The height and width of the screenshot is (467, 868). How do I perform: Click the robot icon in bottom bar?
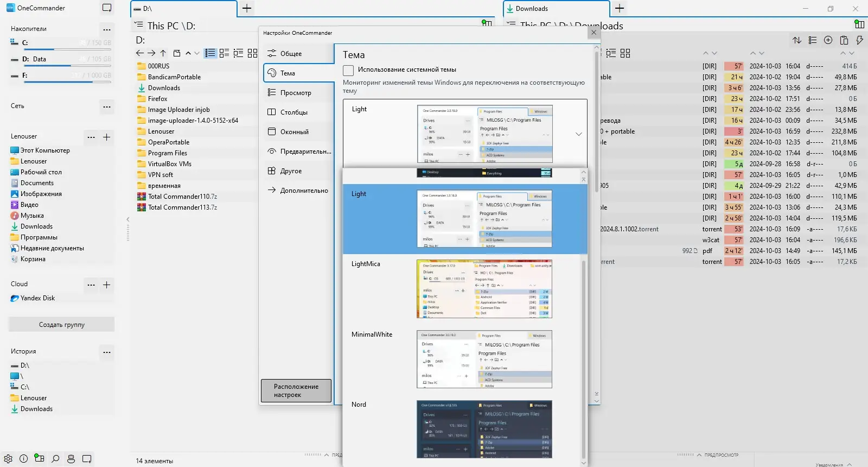pos(71,459)
